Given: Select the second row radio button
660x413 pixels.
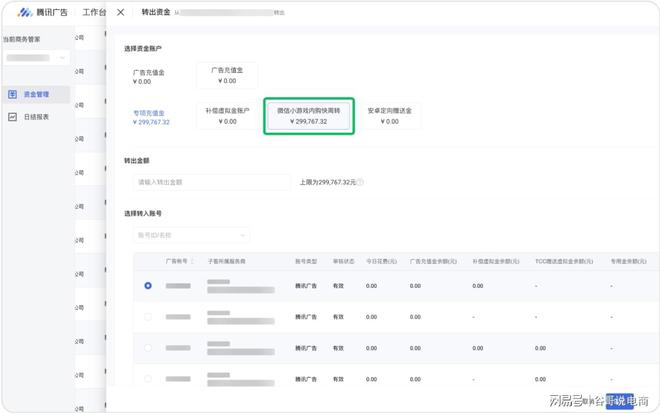Looking at the screenshot, I should point(148,317).
